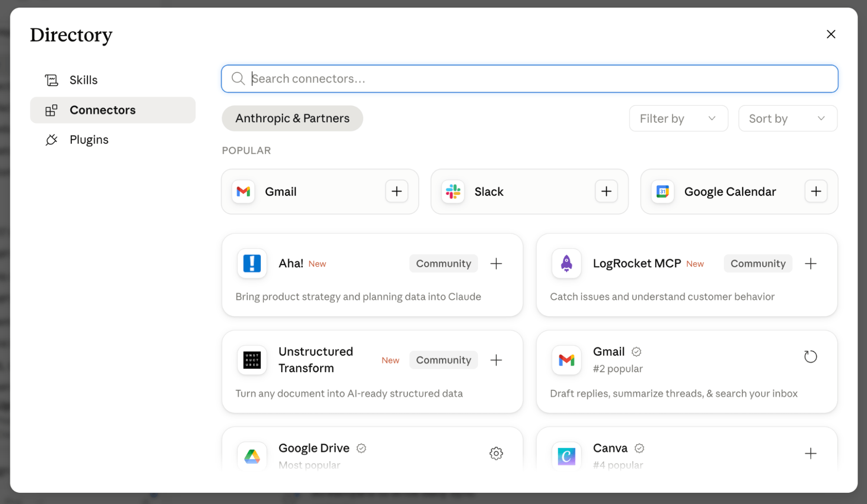Click 'Catch issues and understand customer behavior' text
Viewport: 867px width, 504px height.
(662, 296)
